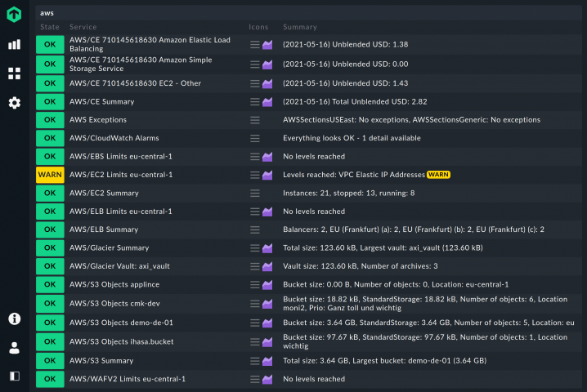Open AWS/S3 Objects applince service link
This screenshot has width=587, height=392.
click(x=114, y=284)
